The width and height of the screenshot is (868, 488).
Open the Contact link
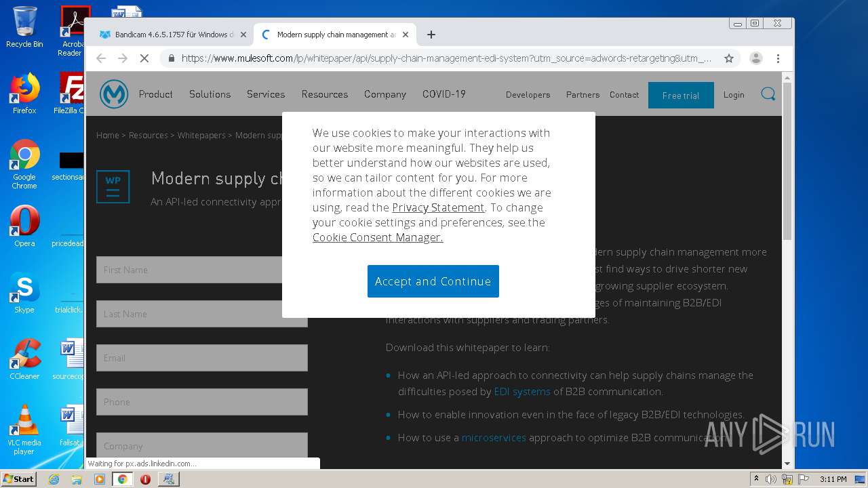tap(625, 95)
